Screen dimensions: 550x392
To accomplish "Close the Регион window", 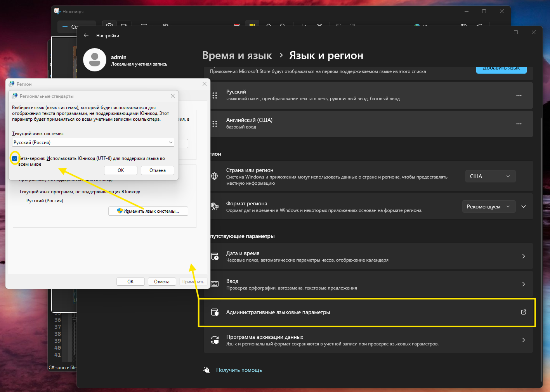I will tap(205, 84).
